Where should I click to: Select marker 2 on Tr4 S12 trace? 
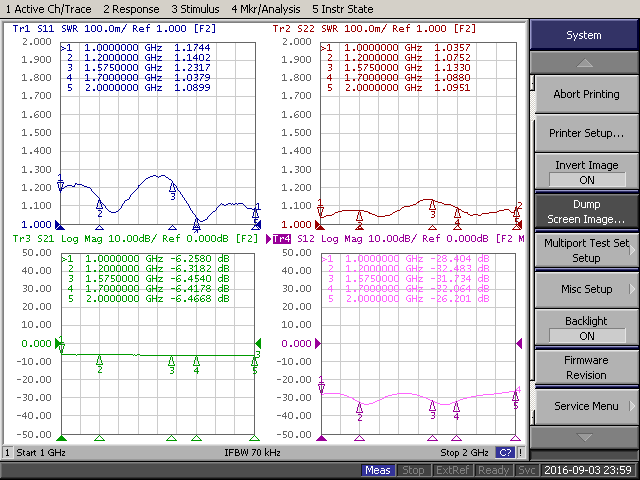[x=360, y=412]
